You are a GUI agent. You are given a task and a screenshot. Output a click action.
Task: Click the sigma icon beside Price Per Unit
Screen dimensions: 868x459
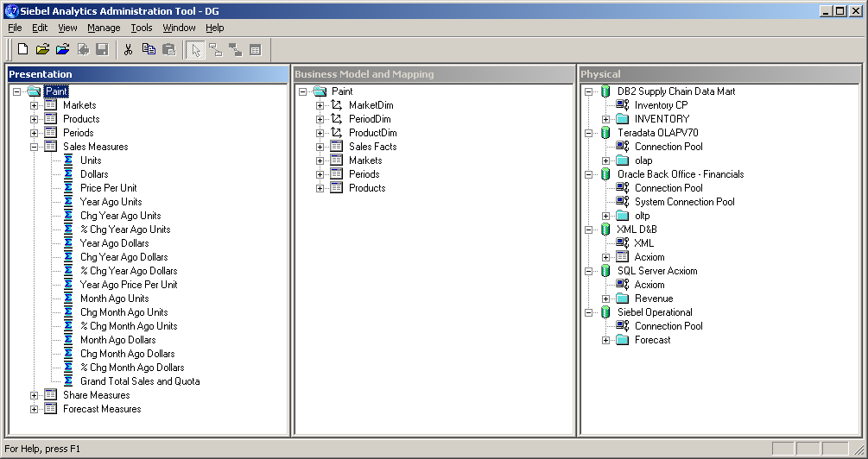coord(68,188)
